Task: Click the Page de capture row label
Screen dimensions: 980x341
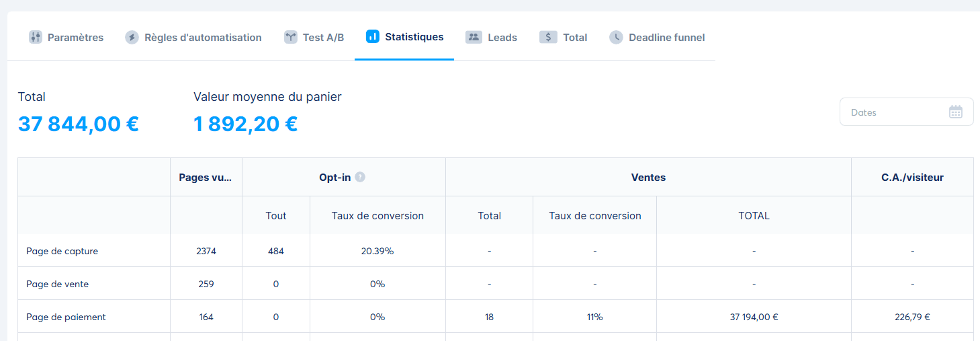Action: [x=62, y=251]
